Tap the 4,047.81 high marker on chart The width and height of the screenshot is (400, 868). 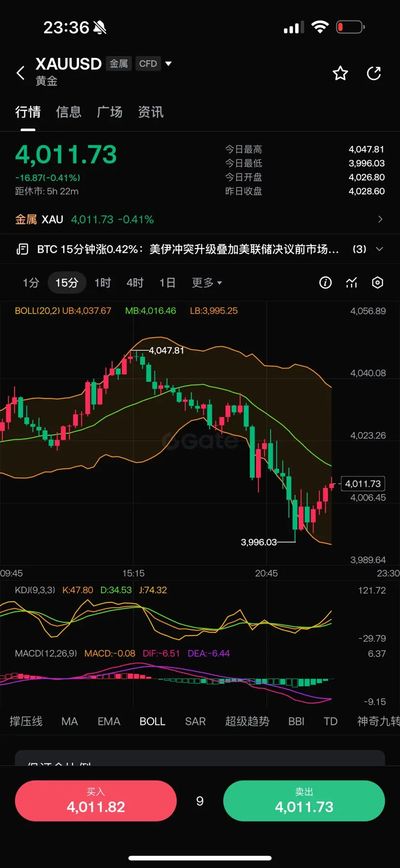(166, 351)
